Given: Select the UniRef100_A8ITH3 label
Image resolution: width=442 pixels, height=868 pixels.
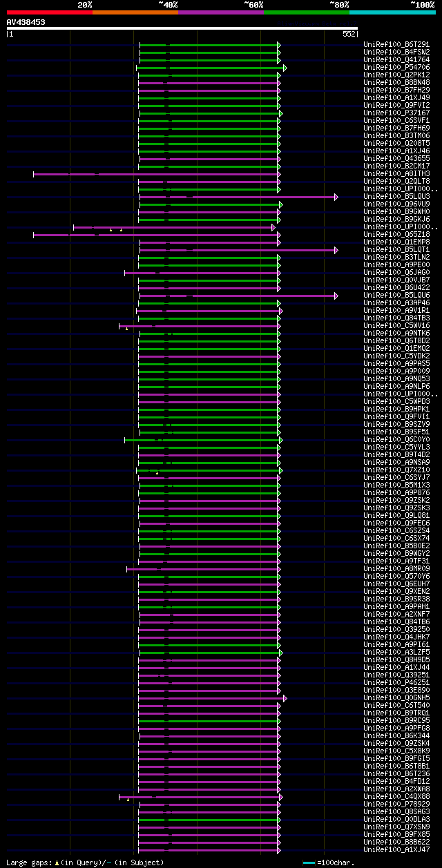Looking at the screenshot, I should tap(396, 174).
